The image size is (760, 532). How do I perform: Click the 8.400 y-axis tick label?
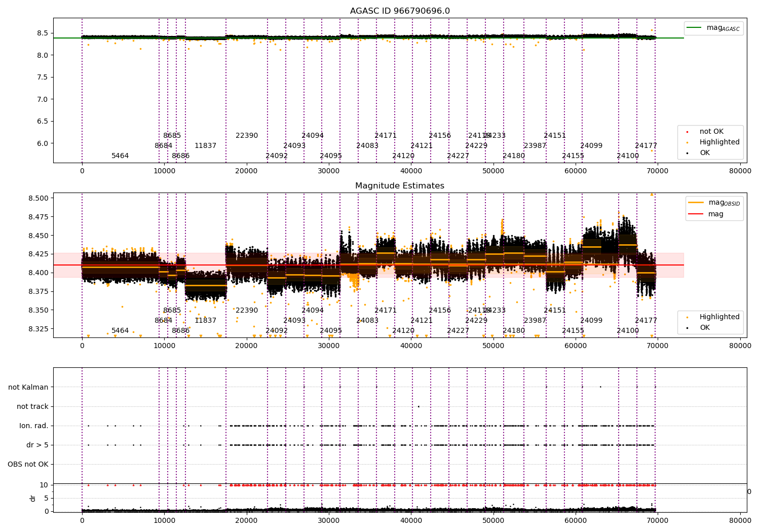(39, 273)
